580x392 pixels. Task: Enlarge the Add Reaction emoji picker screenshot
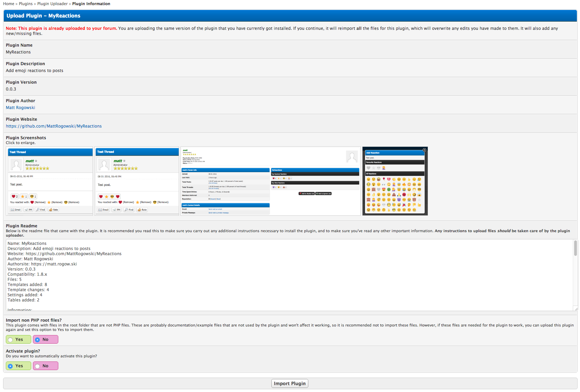[x=395, y=181]
